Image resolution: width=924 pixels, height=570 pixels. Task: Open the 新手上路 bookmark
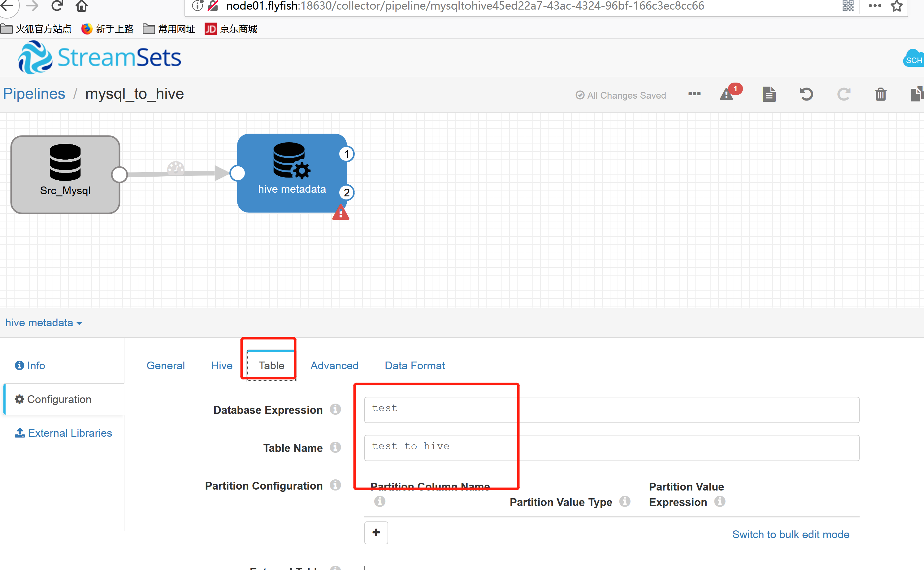pos(107,29)
